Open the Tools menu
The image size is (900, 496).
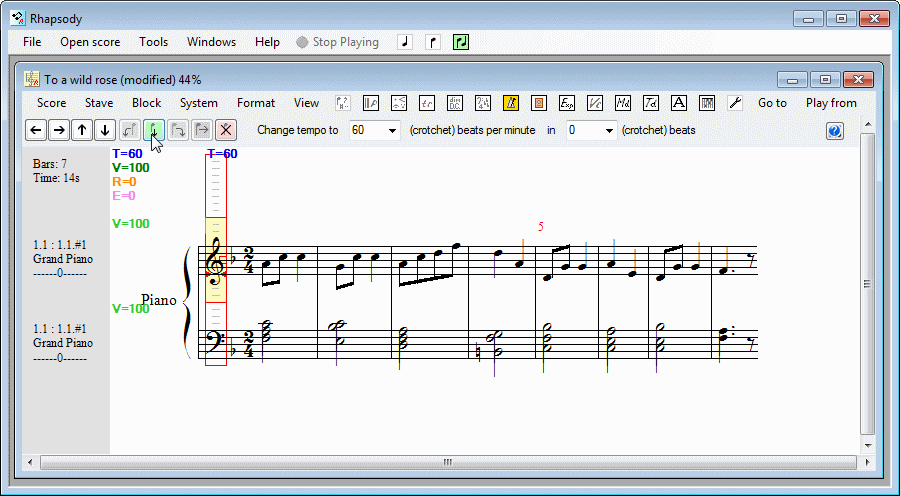[154, 42]
